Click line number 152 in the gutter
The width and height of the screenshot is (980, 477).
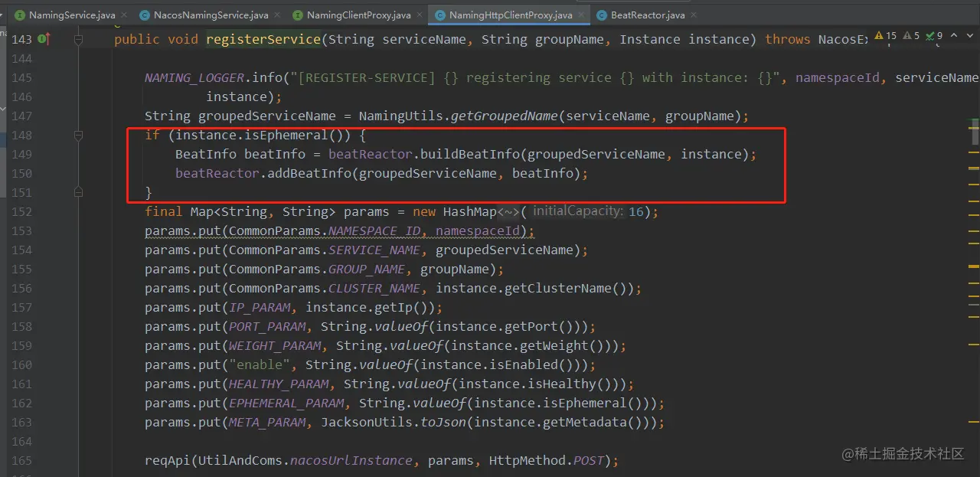21,212
